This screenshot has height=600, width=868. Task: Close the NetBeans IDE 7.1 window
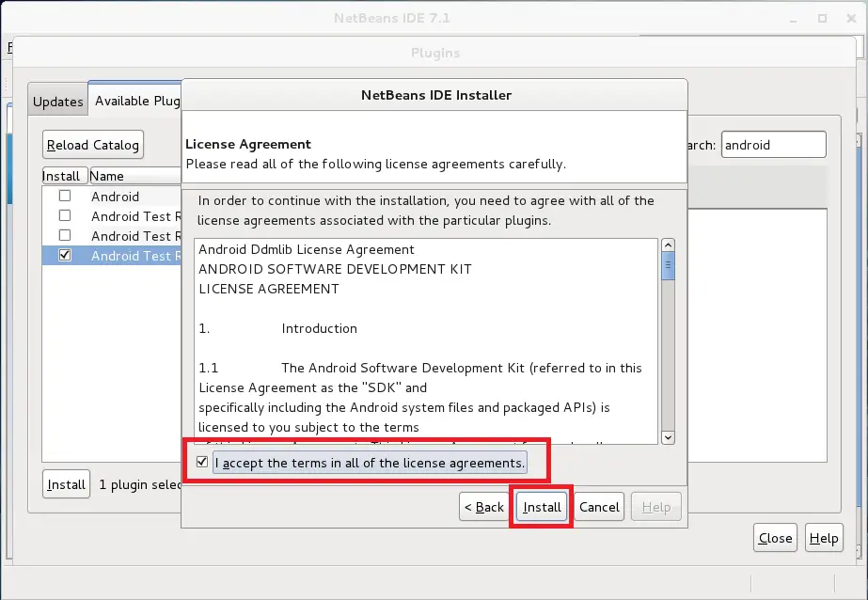tap(851, 18)
